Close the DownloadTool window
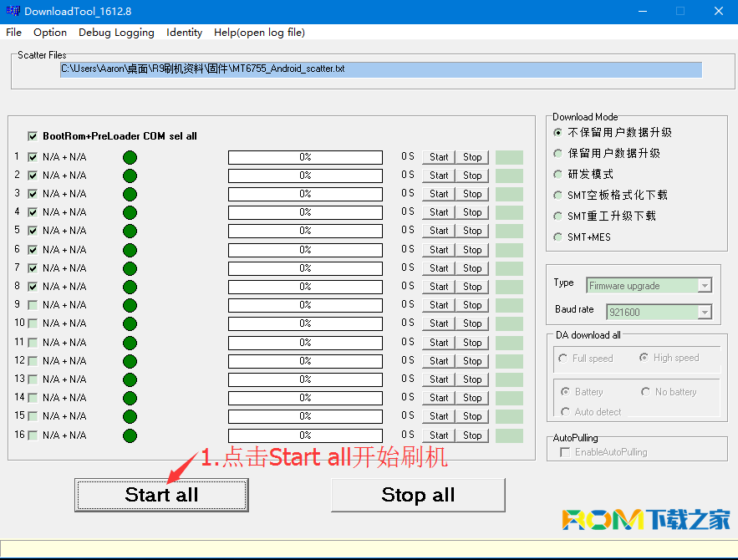This screenshot has width=738, height=560. 718,12
